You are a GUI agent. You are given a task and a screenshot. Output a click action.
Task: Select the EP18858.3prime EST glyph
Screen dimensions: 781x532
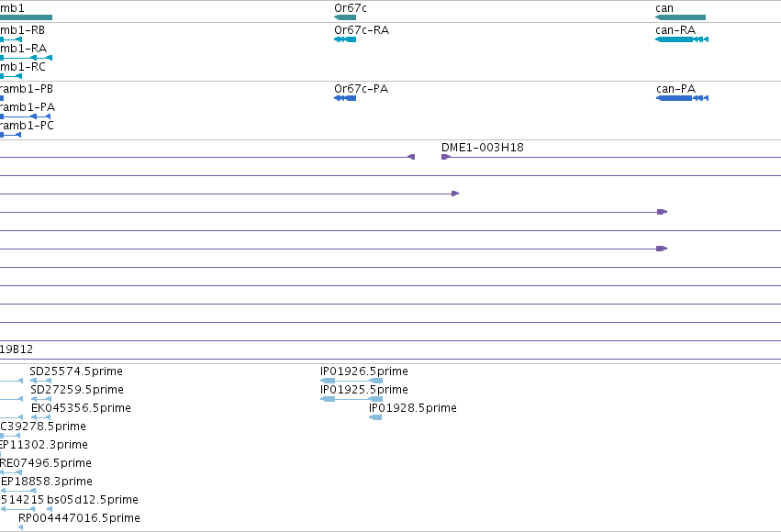pyautogui.click(x=18, y=491)
